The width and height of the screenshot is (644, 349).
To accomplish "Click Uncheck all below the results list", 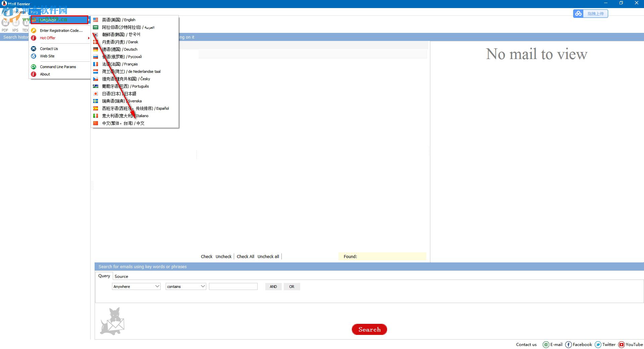I will 268,257.
